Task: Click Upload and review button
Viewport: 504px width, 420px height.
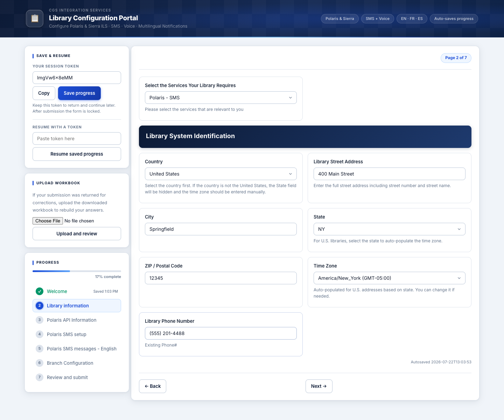Action: coord(77,234)
